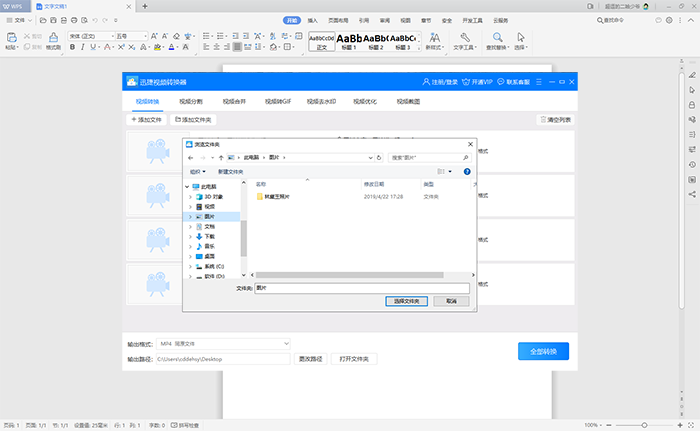Click the 添加文件 button
This screenshot has height=431, width=700.
[x=146, y=120]
